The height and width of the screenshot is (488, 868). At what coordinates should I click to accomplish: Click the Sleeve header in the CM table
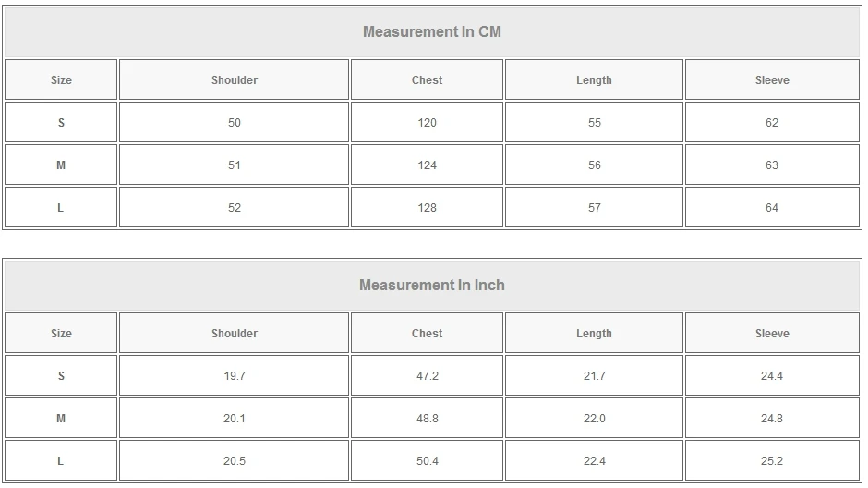tap(772, 80)
